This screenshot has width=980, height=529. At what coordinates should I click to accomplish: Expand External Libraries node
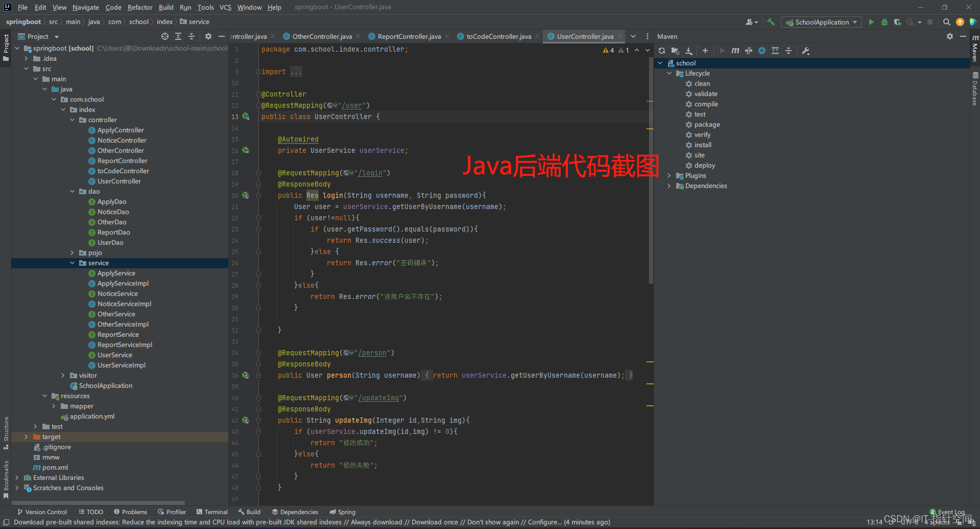[x=17, y=477]
